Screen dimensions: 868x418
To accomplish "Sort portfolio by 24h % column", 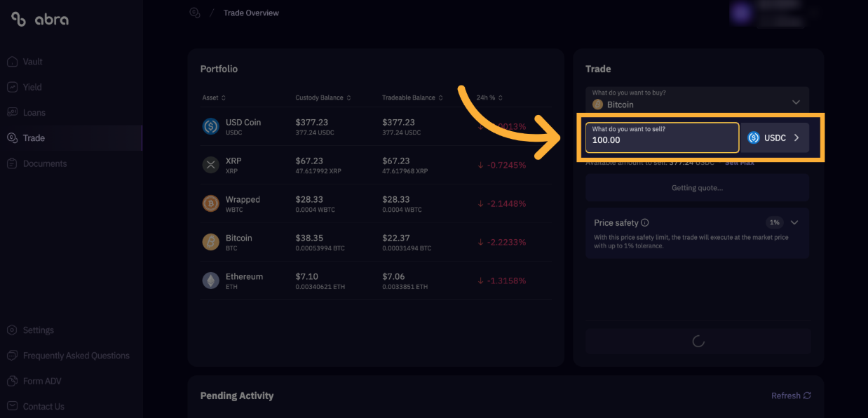I will pyautogui.click(x=489, y=97).
